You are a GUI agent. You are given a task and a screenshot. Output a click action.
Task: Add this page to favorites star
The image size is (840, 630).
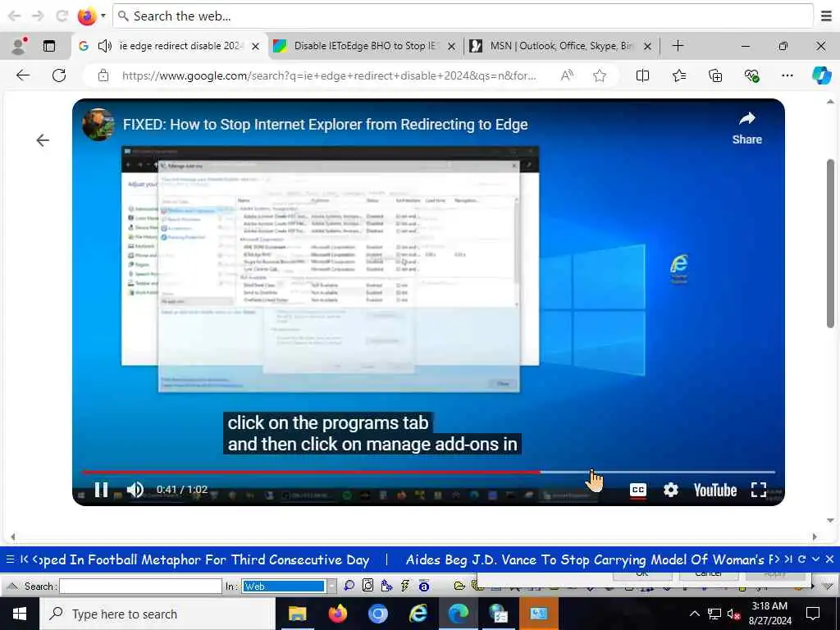pyautogui.click(x=600, y=75)
